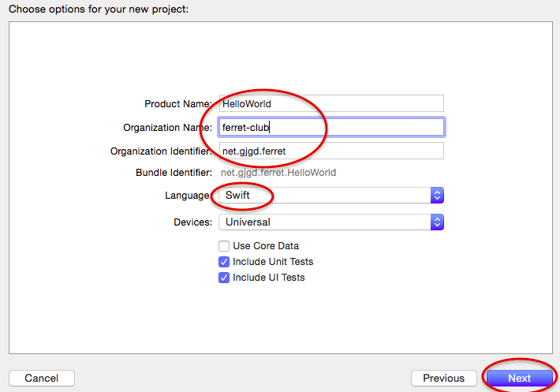Viewport: 560px width, 392px height.
Task: Click the "Language:" label
Action: 187,195
